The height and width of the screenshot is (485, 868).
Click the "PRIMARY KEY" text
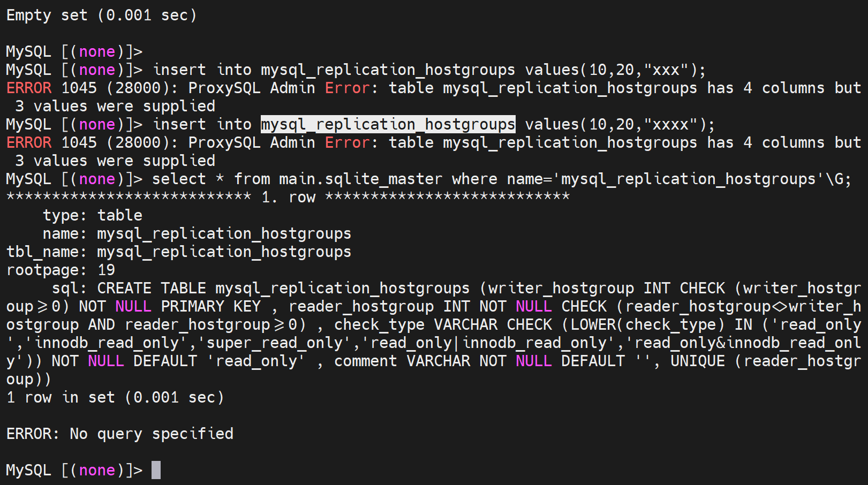210,306
